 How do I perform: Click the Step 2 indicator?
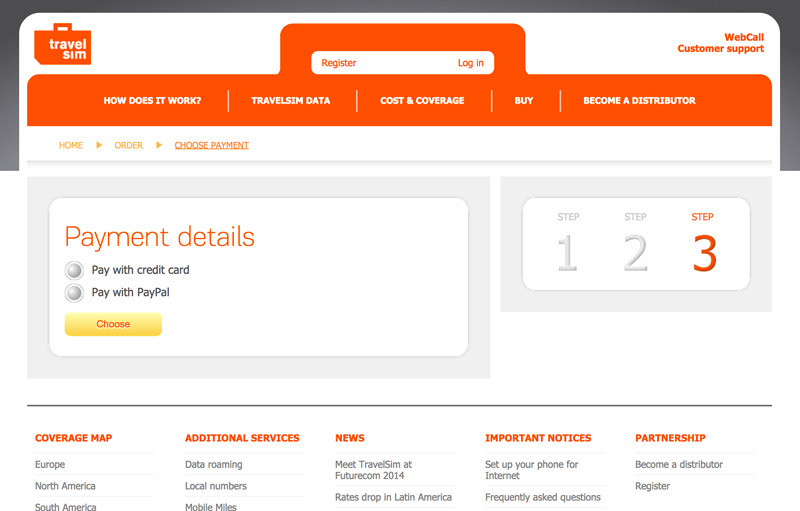tap(635, 243)
